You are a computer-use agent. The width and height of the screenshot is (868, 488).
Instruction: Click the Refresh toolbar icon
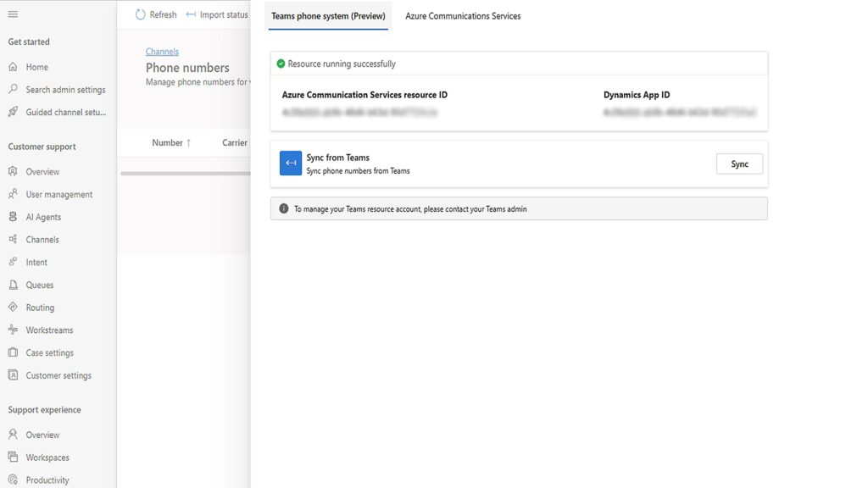(141, 14)
